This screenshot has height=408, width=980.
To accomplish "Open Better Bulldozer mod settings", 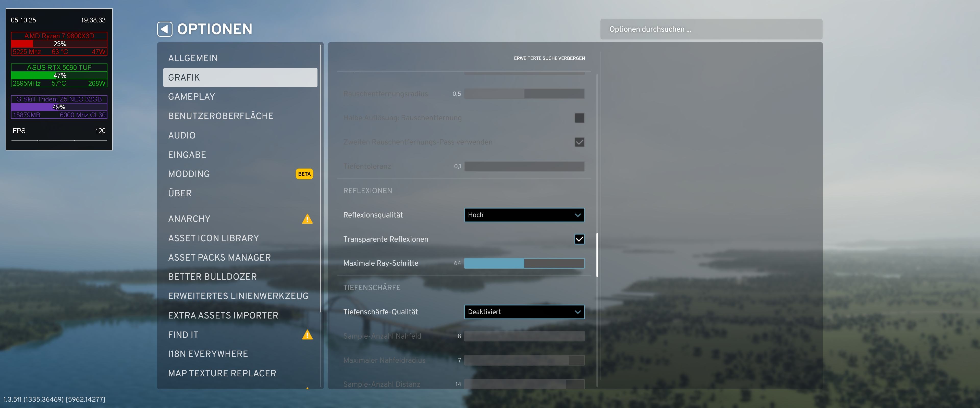I will click(212, 276).
